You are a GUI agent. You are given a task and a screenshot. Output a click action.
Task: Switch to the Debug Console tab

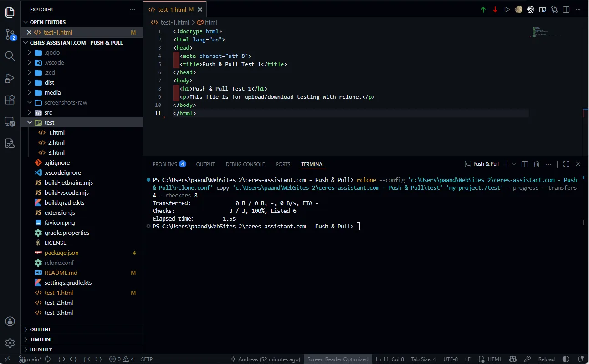click(x=245, y=164)
